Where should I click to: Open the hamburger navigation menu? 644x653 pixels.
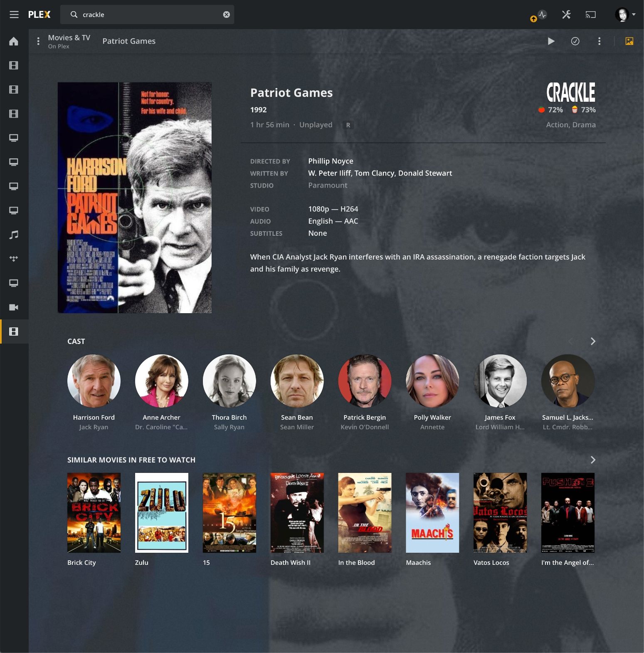14,15
